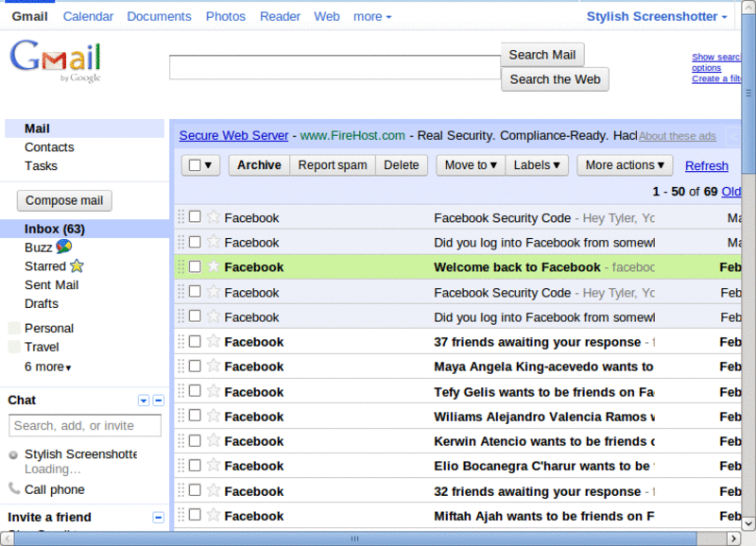Open Documents from the top bar

point(159,16)
